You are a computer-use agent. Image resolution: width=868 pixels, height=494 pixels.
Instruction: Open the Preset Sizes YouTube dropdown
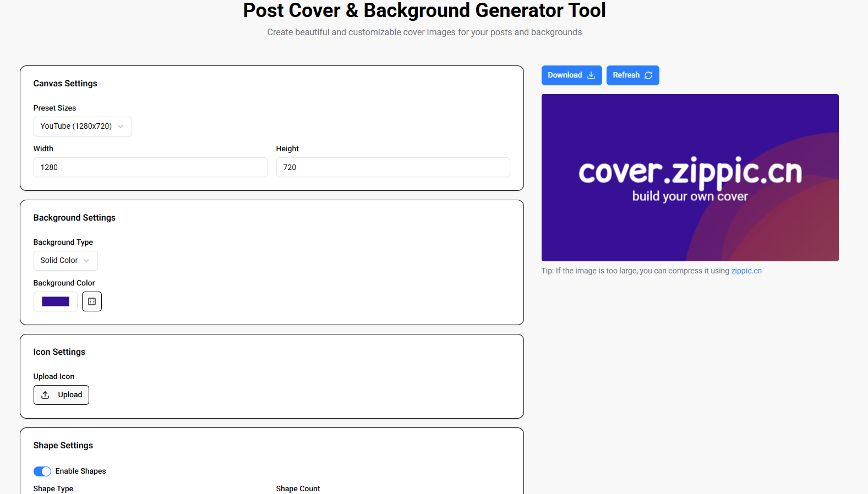tap(83, 127)
